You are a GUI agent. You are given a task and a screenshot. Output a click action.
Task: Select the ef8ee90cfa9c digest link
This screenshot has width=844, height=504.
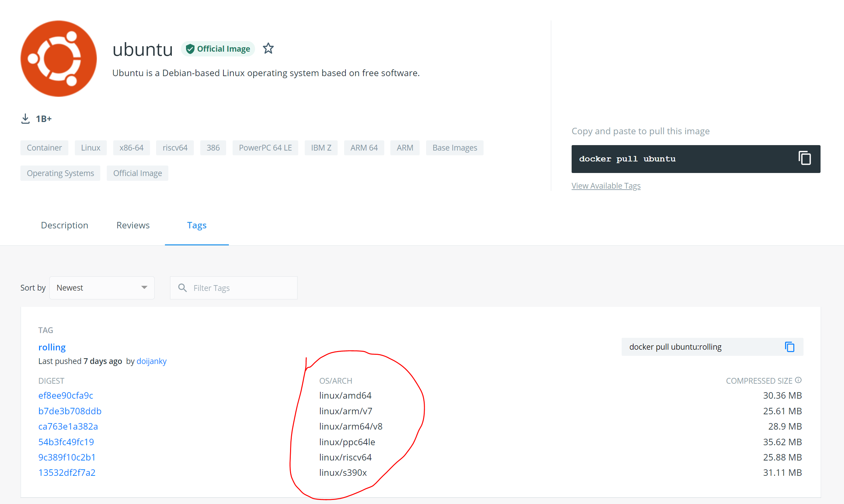click(x=65, y=395)
